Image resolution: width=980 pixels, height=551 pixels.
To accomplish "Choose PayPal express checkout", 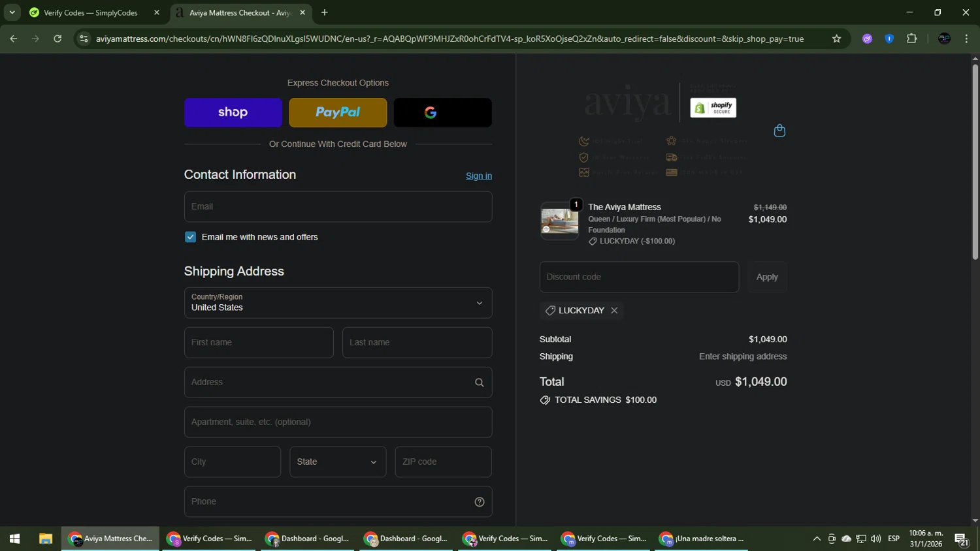I will coord(338,112).
